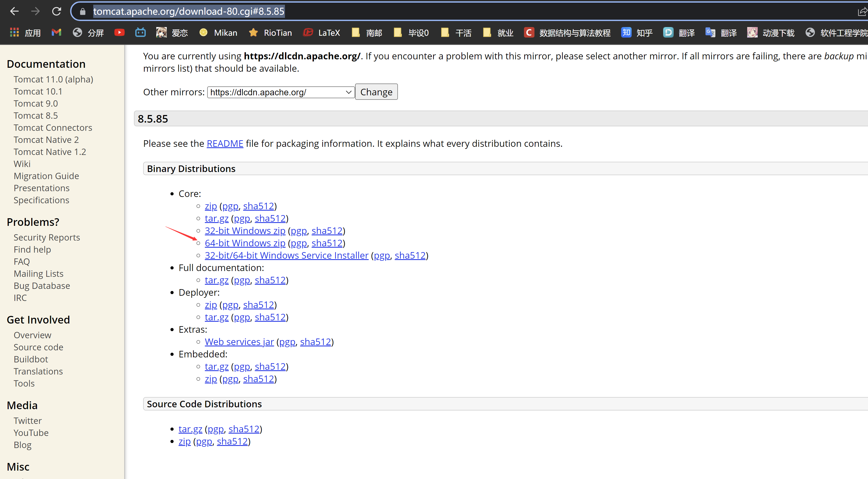Download 32-bit/64-bit Windows Service Installer

287,255
